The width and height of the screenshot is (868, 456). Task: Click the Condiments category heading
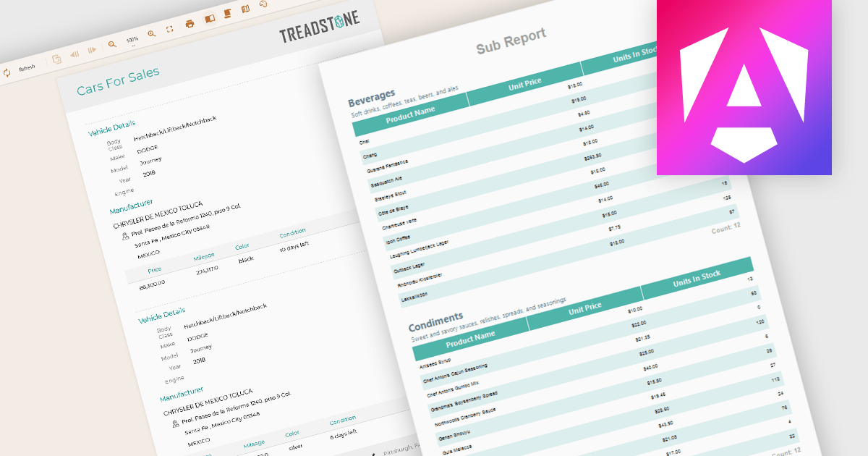point(435,322)
